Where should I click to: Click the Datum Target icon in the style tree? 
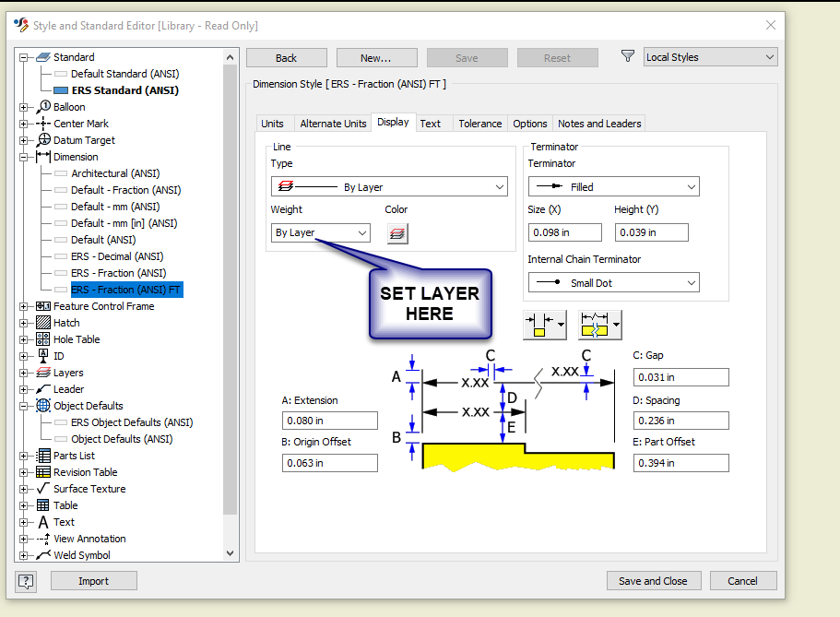click(x=43, y=140)
